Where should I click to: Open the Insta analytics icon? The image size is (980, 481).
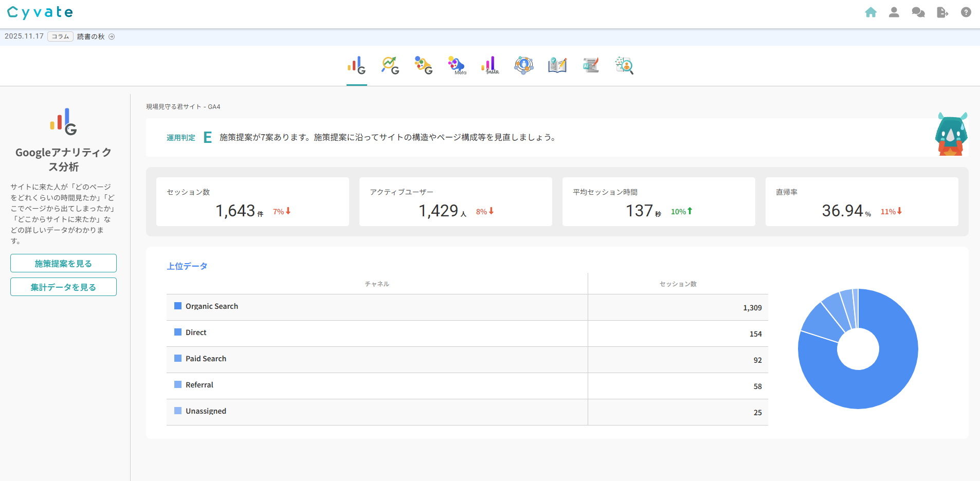490,65
